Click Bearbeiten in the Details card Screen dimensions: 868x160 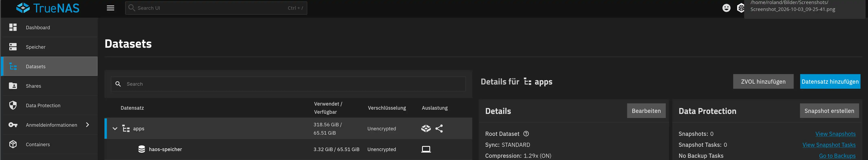[x=646, y=111]
